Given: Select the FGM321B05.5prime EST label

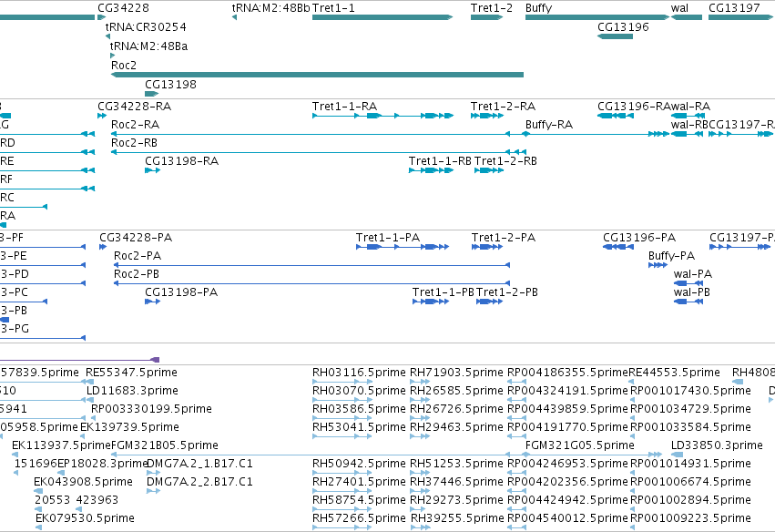Looking at the screenshot, I should (165, 445).
